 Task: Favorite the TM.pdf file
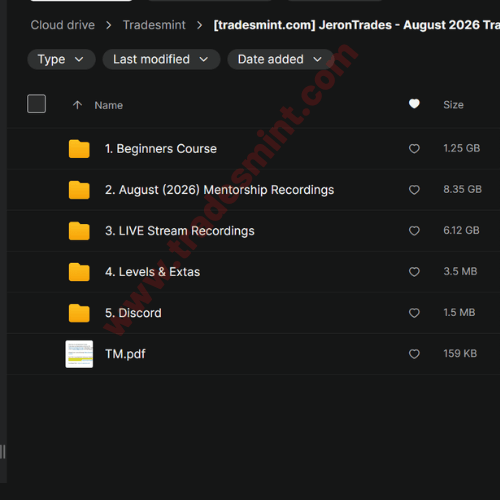pyautogui.click(x=414, y=354)
